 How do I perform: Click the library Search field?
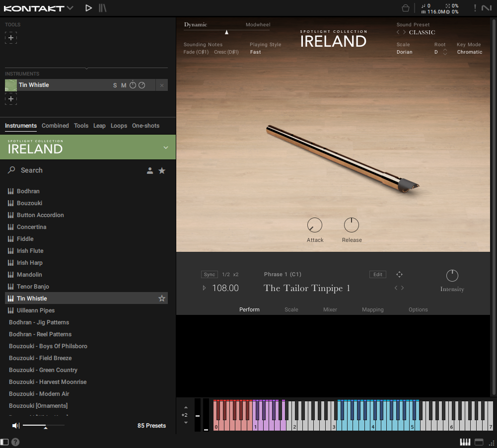click(x=74, y=170)
